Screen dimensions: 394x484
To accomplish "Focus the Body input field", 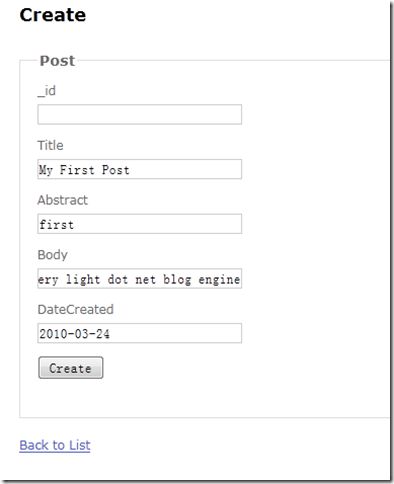I will coord(140,278).
